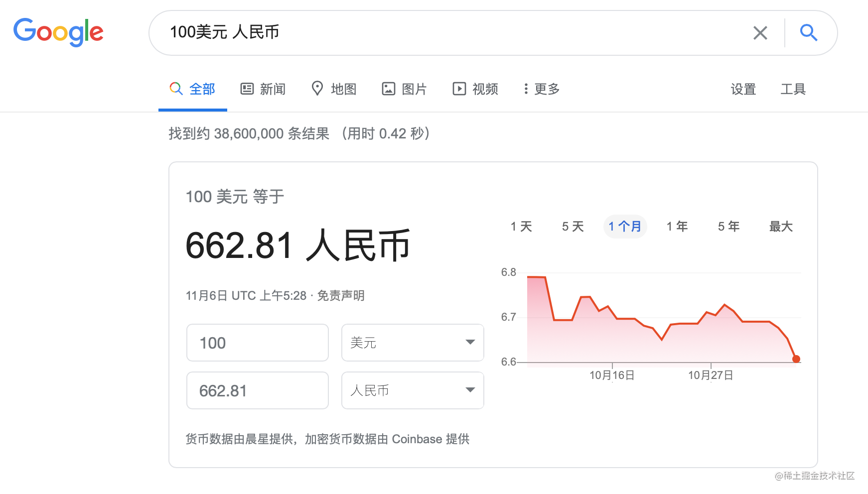This screenshot has height=494, width=868.
Task: Click the 10月16日 axis label
Action: click(612, 375)
